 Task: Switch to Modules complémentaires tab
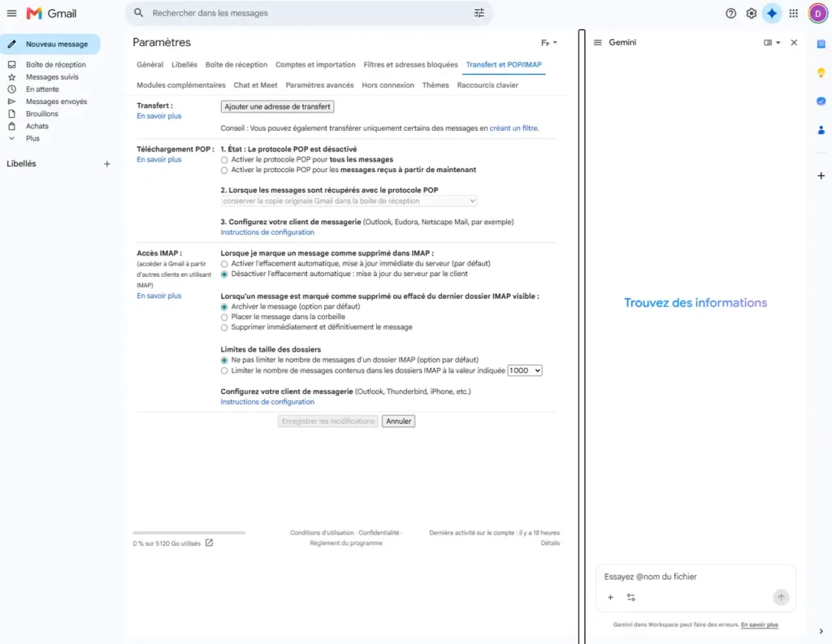(181, 85)
